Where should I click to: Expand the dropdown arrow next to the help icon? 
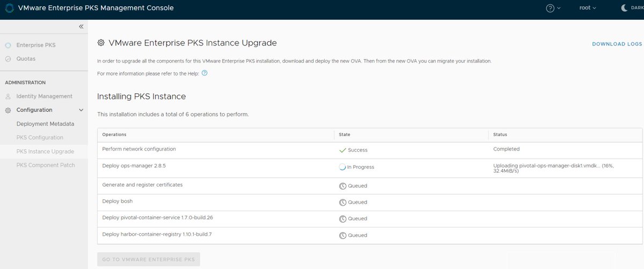tap(559, 8)
